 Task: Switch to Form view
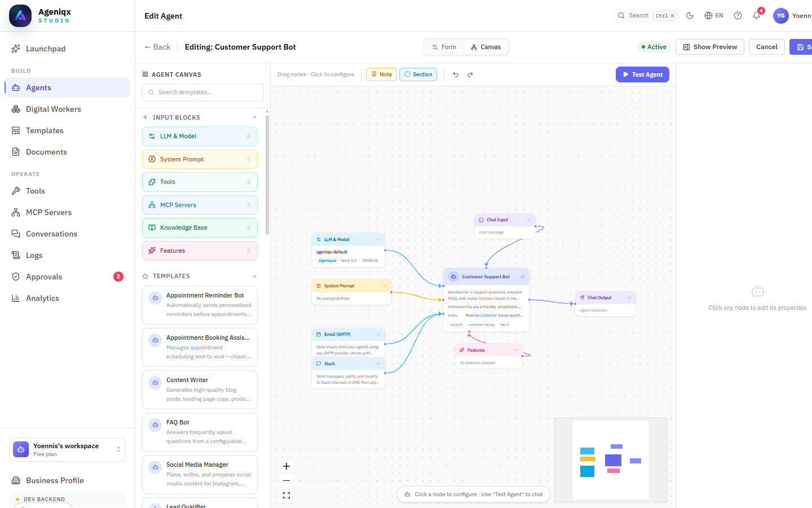(444, 47)
